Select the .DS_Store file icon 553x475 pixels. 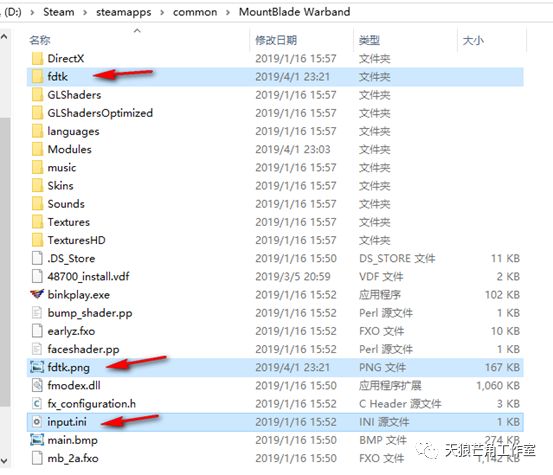click(x=37, y=258)
